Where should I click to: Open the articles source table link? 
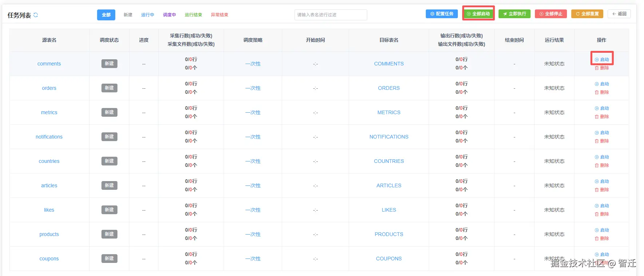[x=49, y=185]
